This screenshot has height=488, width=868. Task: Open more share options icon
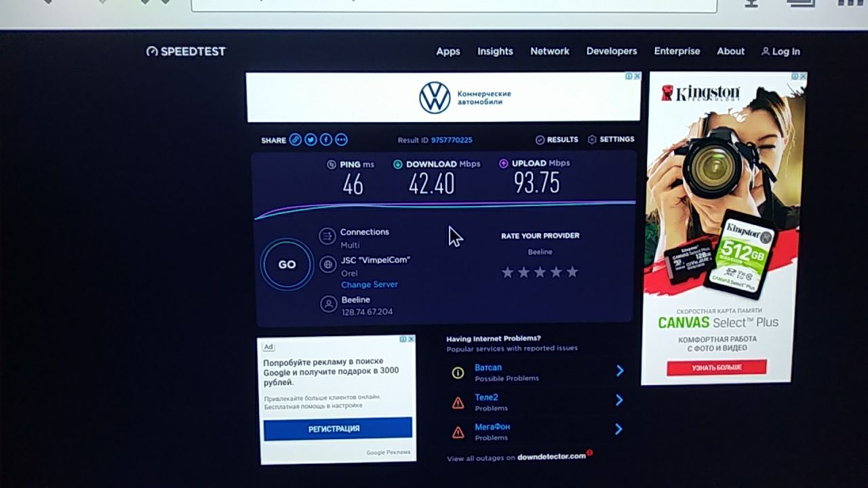click(x=342, y=140)
